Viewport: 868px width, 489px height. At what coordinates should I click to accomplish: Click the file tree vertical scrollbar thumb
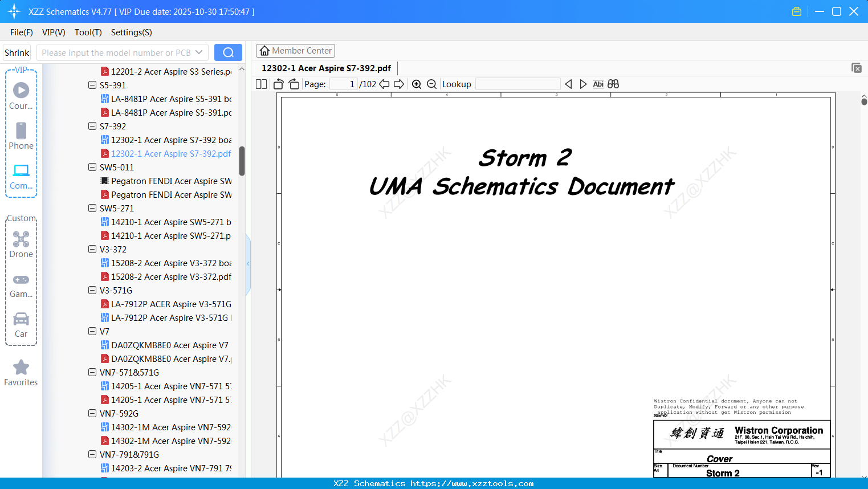tap(242, 161)
